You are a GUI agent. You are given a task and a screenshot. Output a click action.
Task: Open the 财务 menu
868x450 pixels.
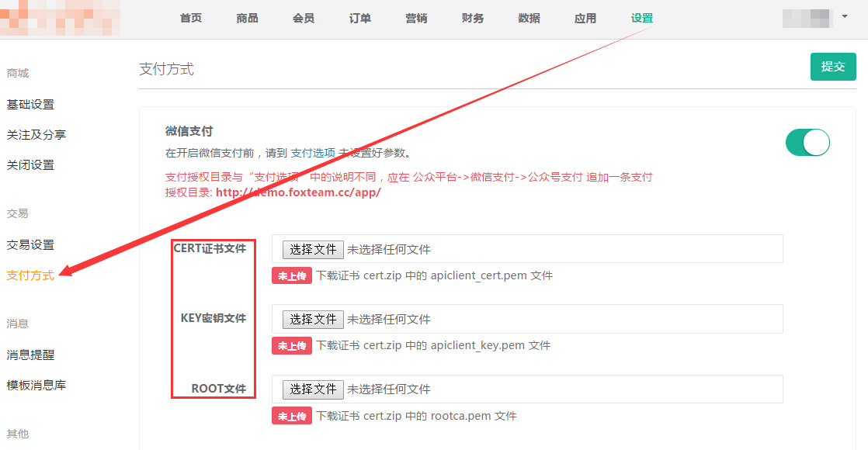pos(472,18)
